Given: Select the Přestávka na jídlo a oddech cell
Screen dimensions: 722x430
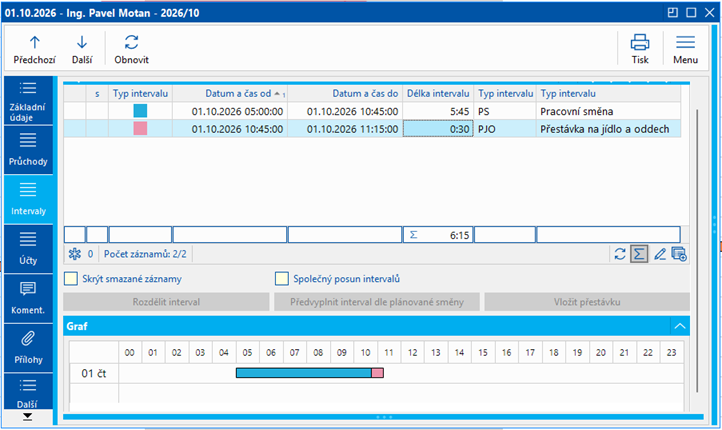Looking at the screenshot, I should (608, 129).
